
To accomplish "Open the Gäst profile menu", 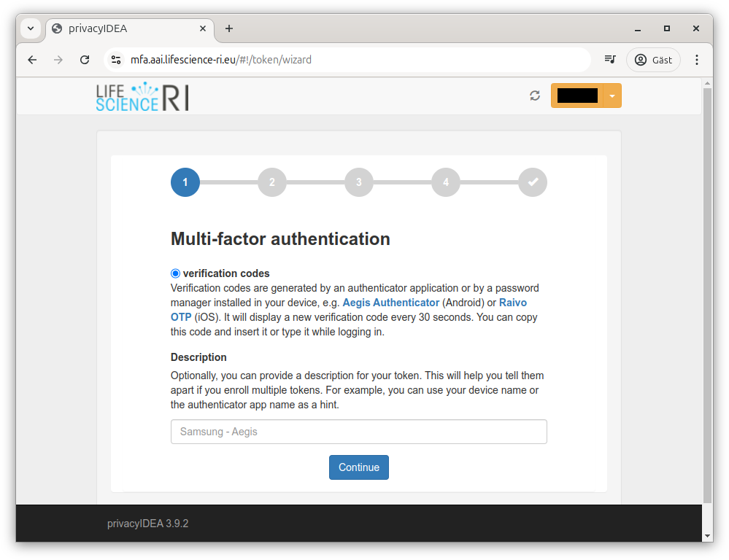I will pyautogui.click(x=653, y=60).
